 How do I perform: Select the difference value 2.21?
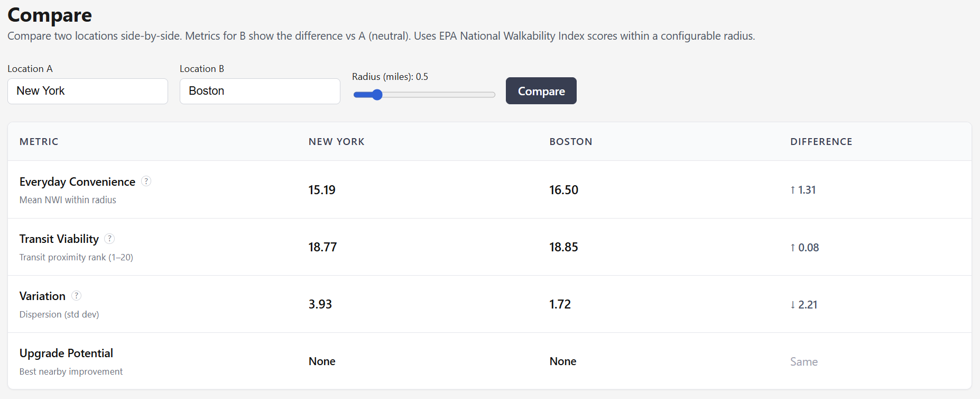tap(803, 304)
